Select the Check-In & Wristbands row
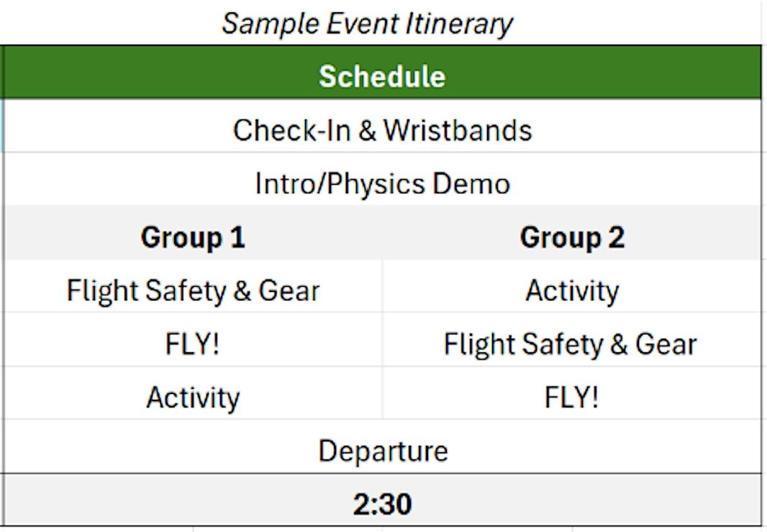The width and height of the screenshot is (767, 532). point(382,130)
